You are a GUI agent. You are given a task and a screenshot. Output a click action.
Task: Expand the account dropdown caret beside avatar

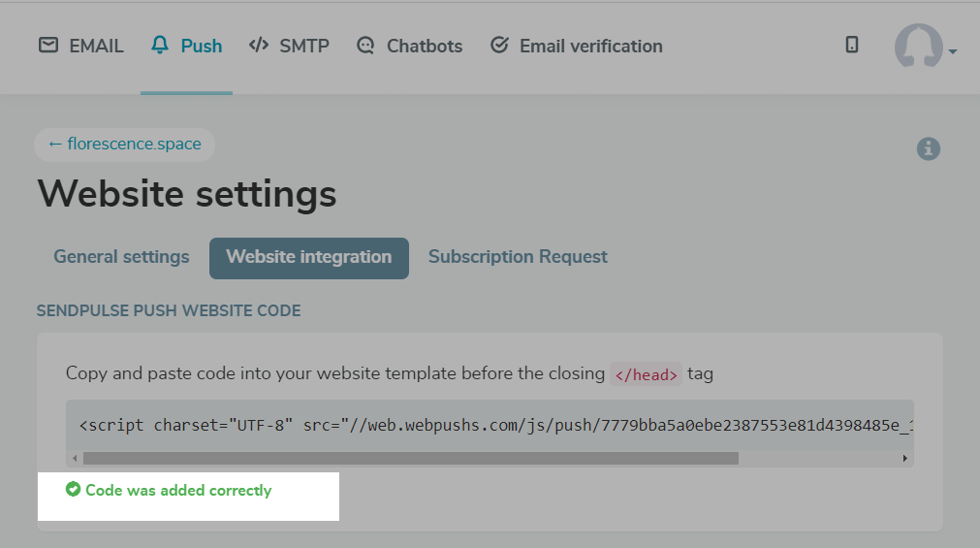click(x=954, y=51)
